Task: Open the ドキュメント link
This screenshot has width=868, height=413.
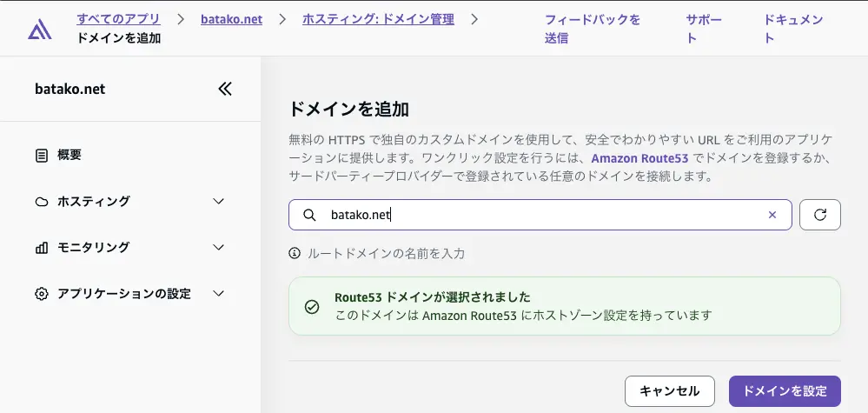Action: click(793, 29)
